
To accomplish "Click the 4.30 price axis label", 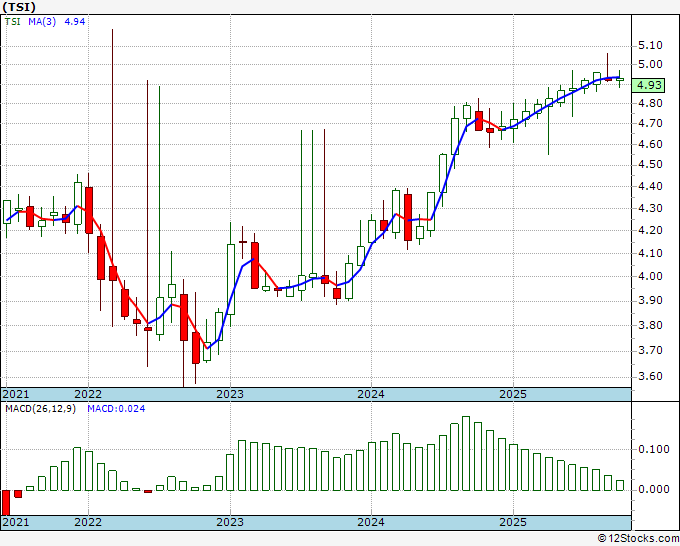I will pyautogui.click(x=650, y=209).
